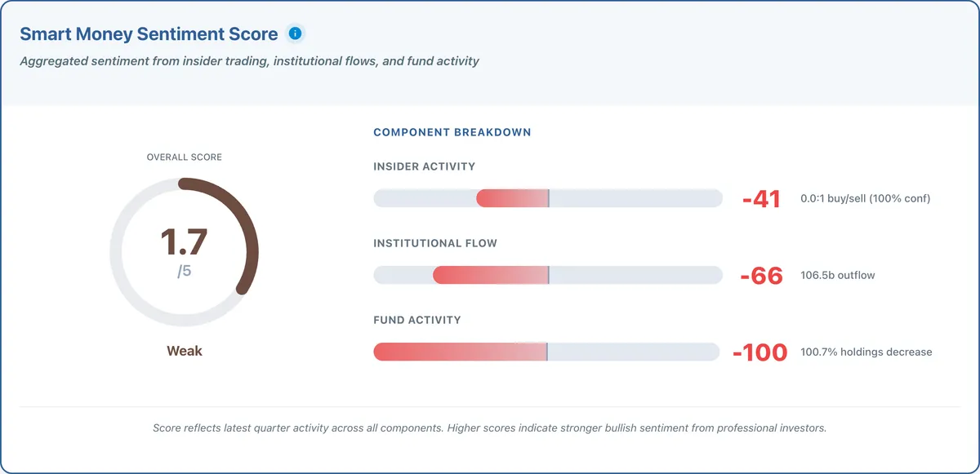Click the Institutional Flow sentiment bar
Image resolution: width=980 pixels, height=474 pixels.
click(x=548, y=275)
